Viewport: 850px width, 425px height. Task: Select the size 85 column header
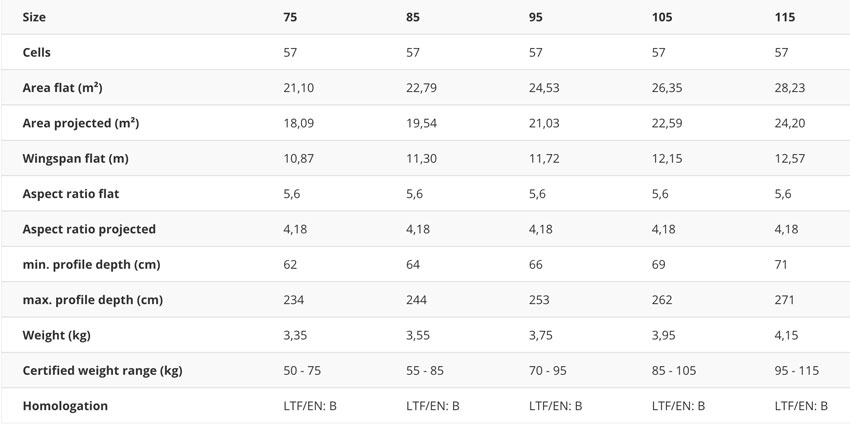click(413, 17)
